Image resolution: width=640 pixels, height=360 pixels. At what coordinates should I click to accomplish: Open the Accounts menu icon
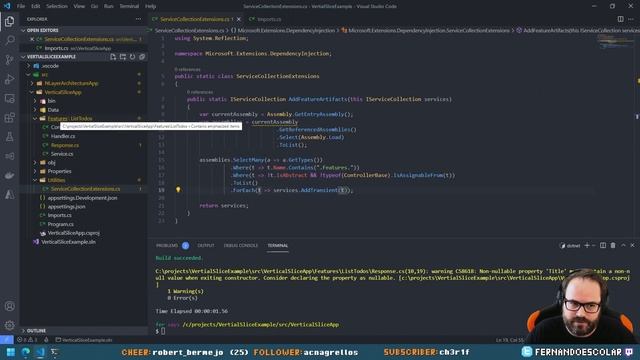(9, 306)
